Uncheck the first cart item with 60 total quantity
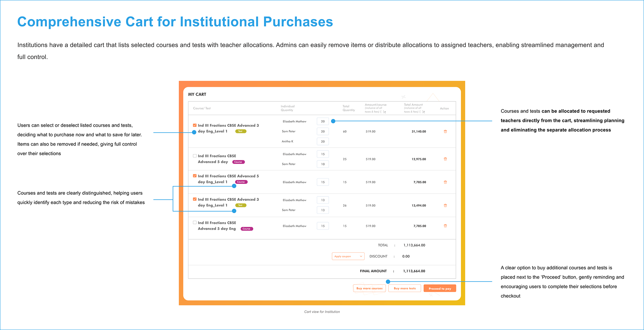 (x=195, y=125)
